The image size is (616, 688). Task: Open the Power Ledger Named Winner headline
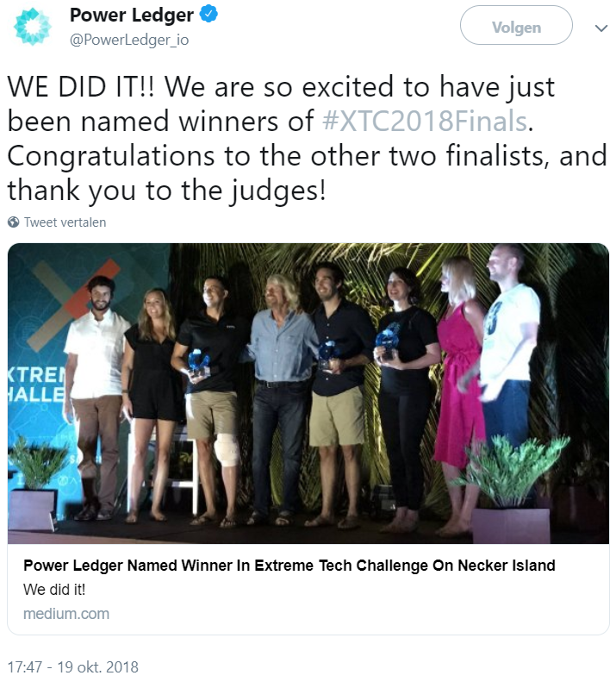(x=289, y=566)
